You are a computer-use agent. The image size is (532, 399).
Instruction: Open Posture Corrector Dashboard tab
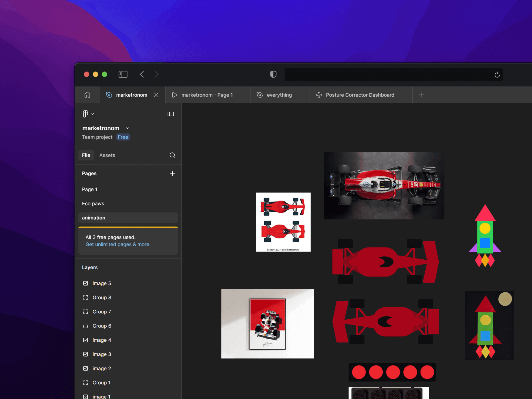coord(361,95)
